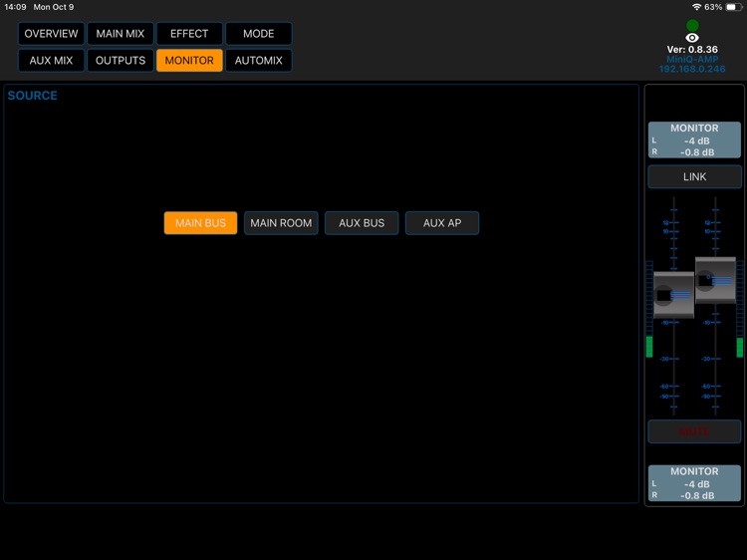
Task: Mute the monitor output
Action: pyautogui.click(x=694, y=431)
